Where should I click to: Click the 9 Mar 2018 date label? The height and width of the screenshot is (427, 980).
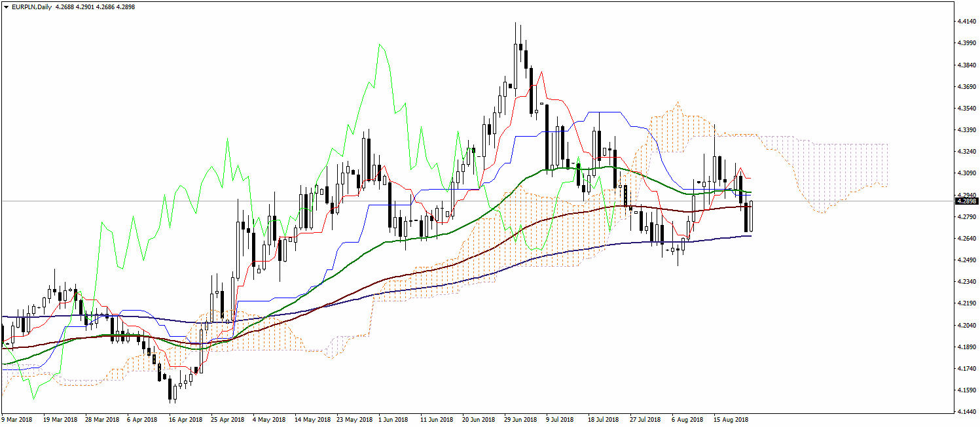18,419
